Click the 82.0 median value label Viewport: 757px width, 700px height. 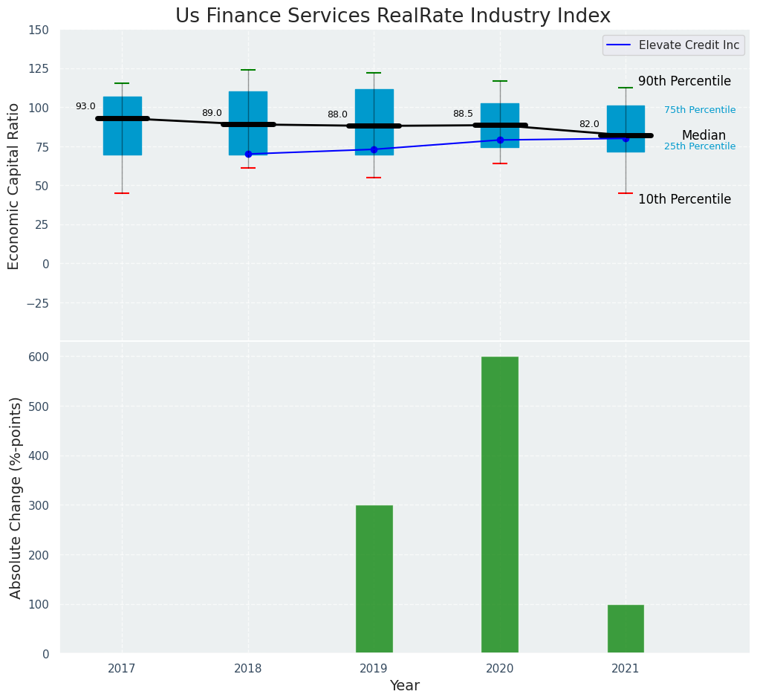pos(589,124)
